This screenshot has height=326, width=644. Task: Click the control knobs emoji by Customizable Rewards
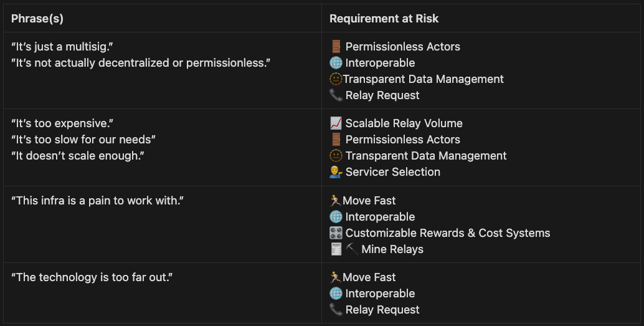[336, 233]
